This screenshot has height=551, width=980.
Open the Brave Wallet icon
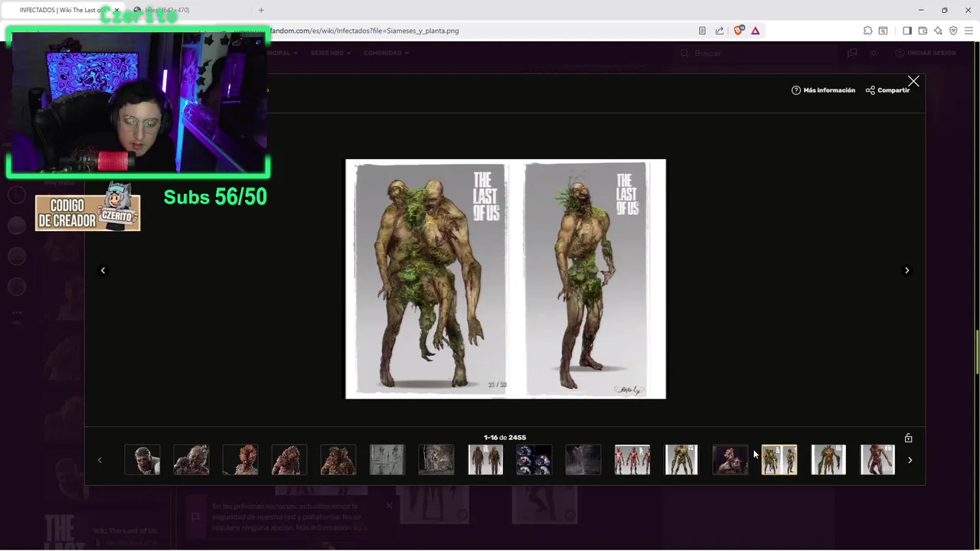click(923, 31)
